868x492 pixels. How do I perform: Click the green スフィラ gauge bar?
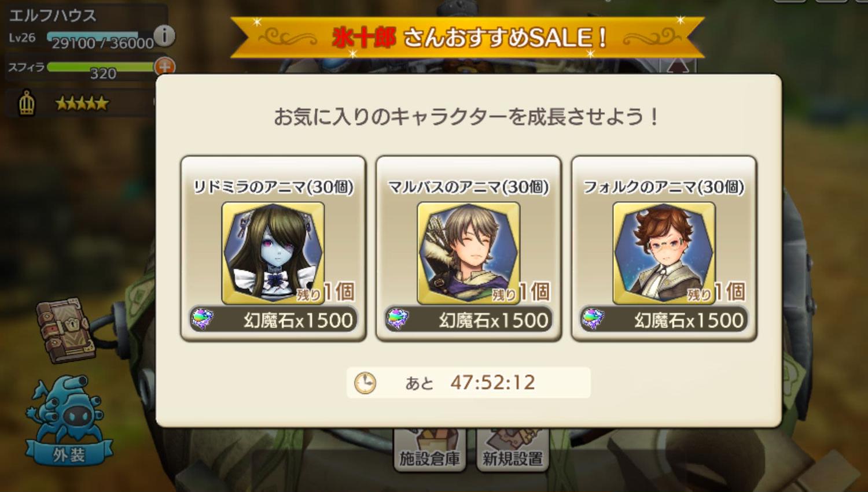[101, 67]
